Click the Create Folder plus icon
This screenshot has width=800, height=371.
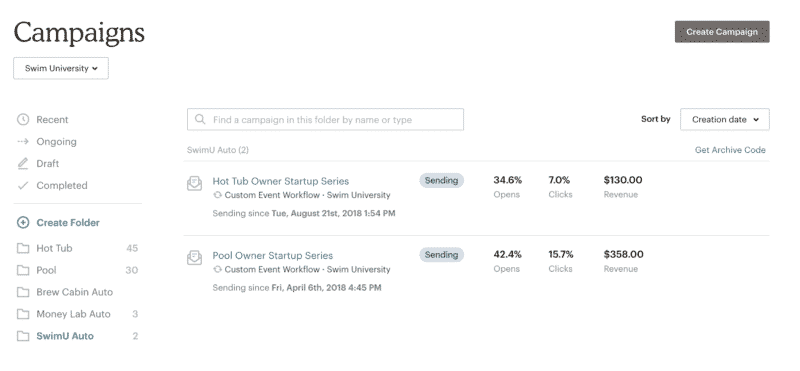(23, 222)
